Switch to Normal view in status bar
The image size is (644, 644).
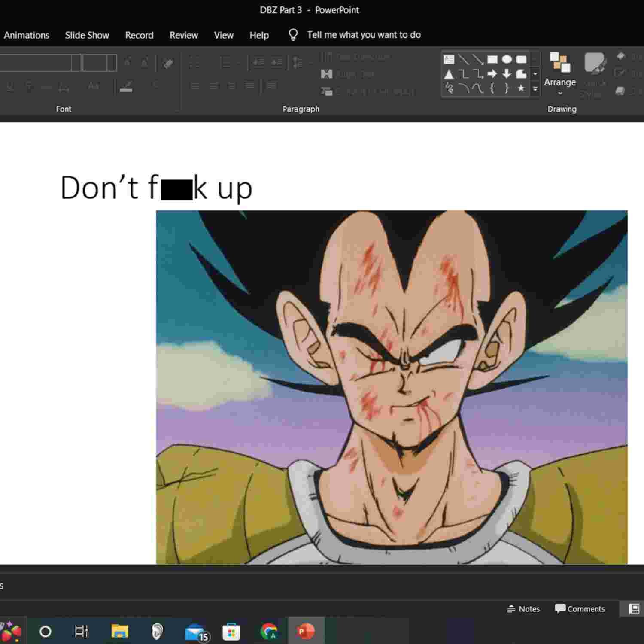tap(634, 609)
